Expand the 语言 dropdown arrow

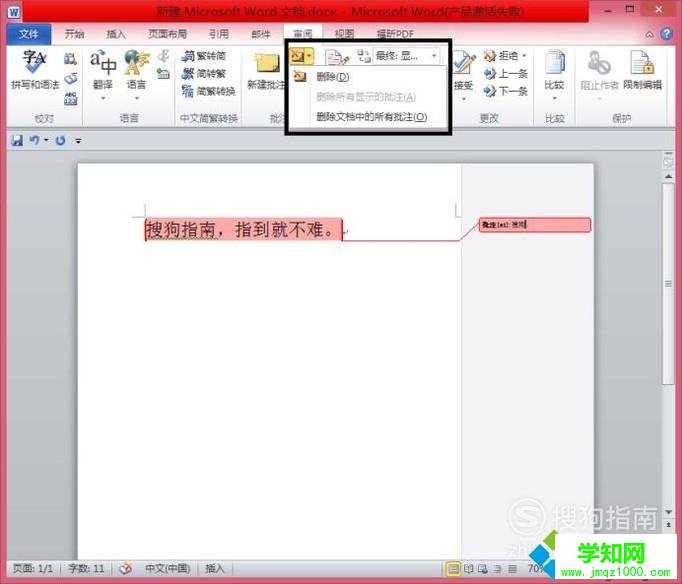coord(137,98)
